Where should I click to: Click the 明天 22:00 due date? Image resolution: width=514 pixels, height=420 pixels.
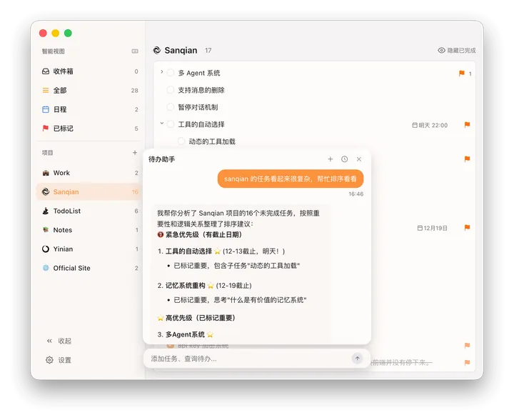pos(430,125)
